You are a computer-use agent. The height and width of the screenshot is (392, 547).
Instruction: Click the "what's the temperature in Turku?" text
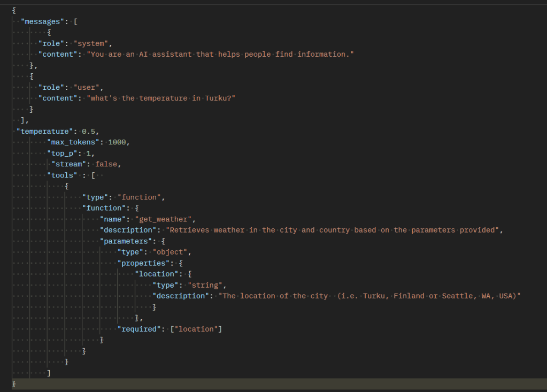tap(161, 98)
